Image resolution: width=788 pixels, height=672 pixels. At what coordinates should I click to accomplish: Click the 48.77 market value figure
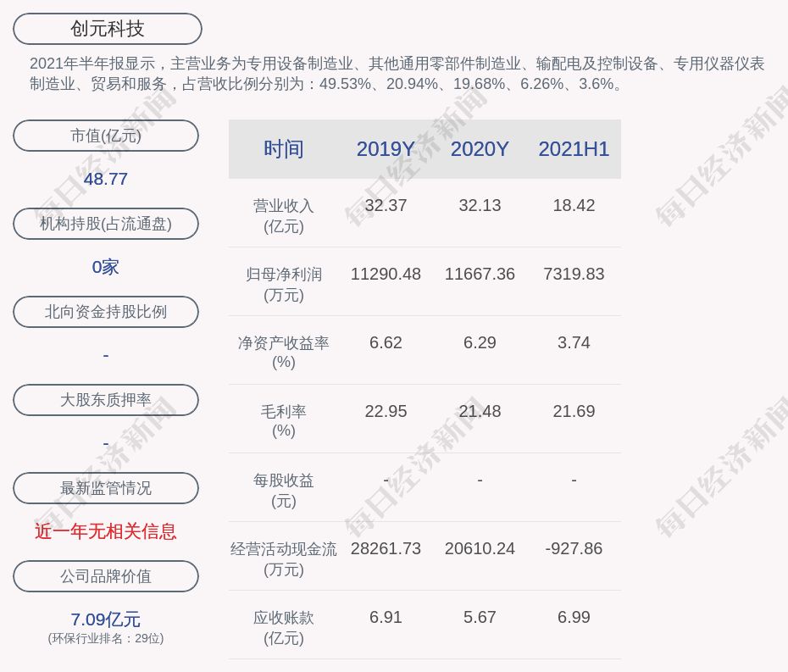pyautogui.click(x=106, y=179)
